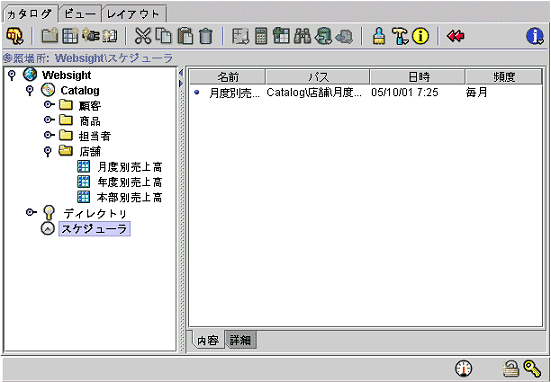This screenshot has width=551, height=382.
Task: Switch to the ビュー tab
Action: coord(80,14)
